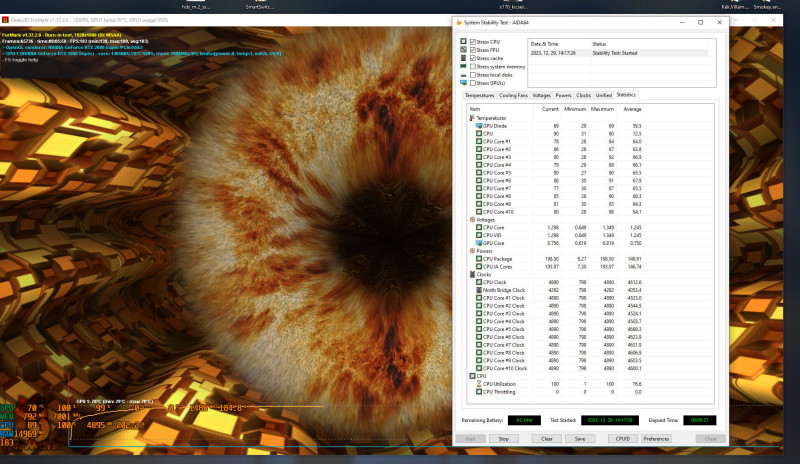Select the 'CPU Core #3' temperature row
This screenshot has height=464, width=800.
(x=556, y=157)
